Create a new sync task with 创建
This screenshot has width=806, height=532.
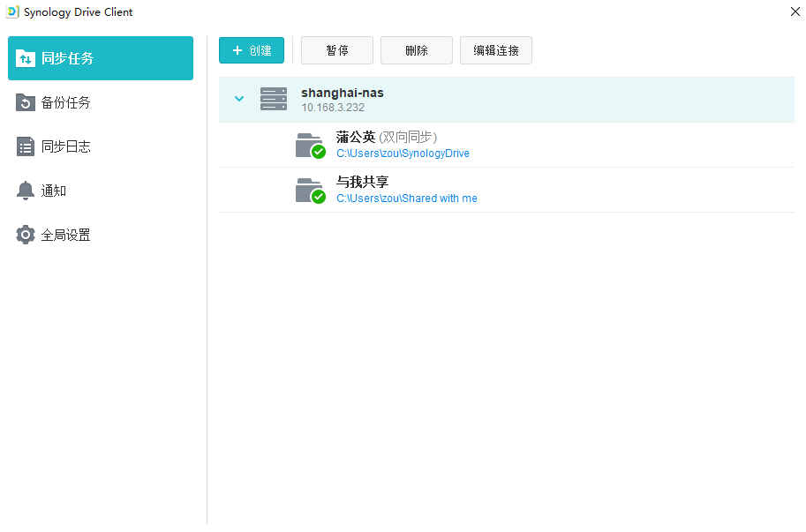click(252, 50)
